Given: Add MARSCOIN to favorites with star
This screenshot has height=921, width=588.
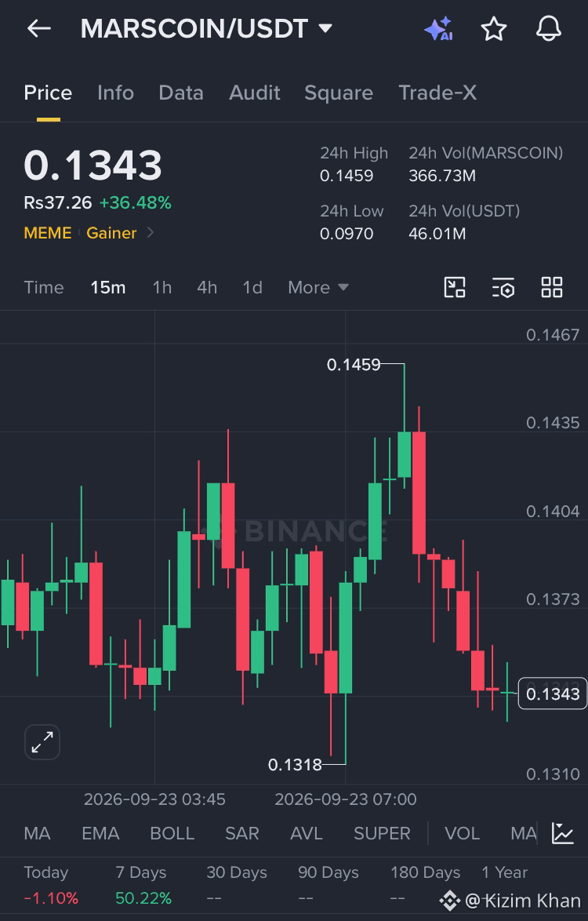Looking at the screenshot, I should [x=493, y=29].
